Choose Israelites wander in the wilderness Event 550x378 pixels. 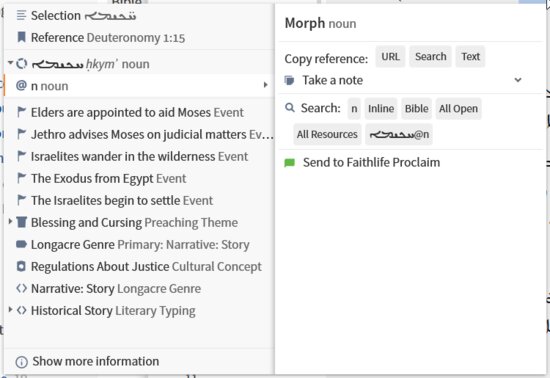(139, 156)
